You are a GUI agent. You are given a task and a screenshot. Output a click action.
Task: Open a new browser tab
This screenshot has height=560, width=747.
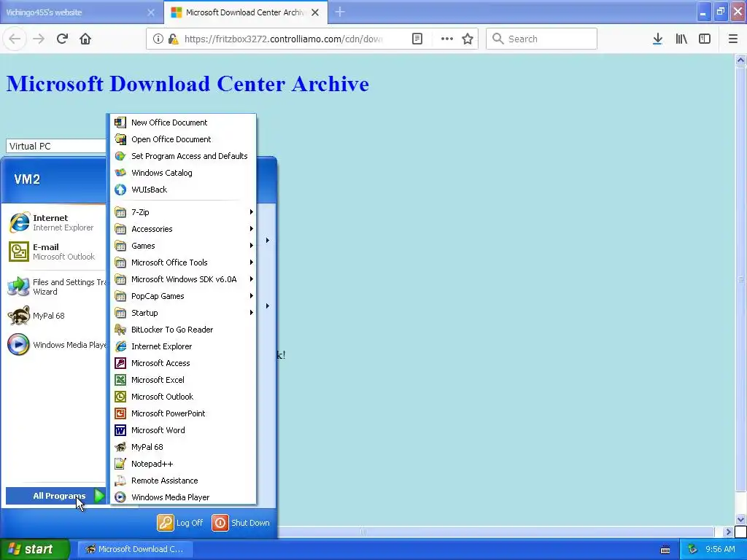point(340,12)
